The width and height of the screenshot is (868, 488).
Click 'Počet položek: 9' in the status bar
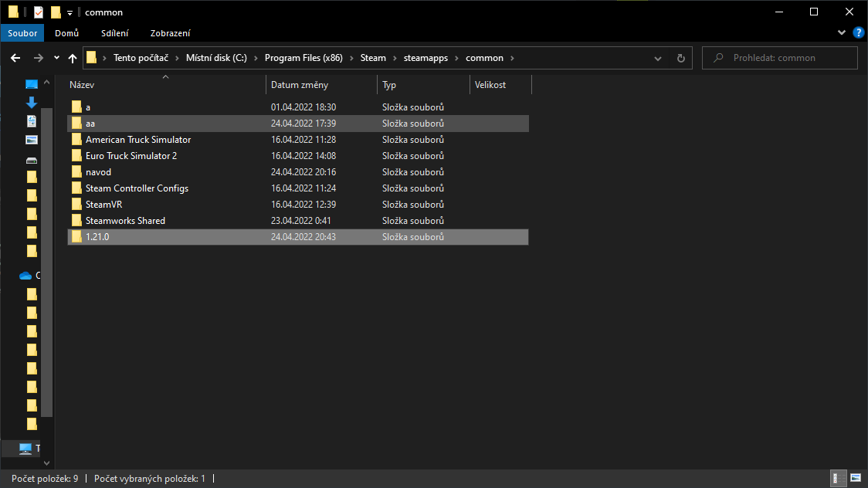(45, 479)
